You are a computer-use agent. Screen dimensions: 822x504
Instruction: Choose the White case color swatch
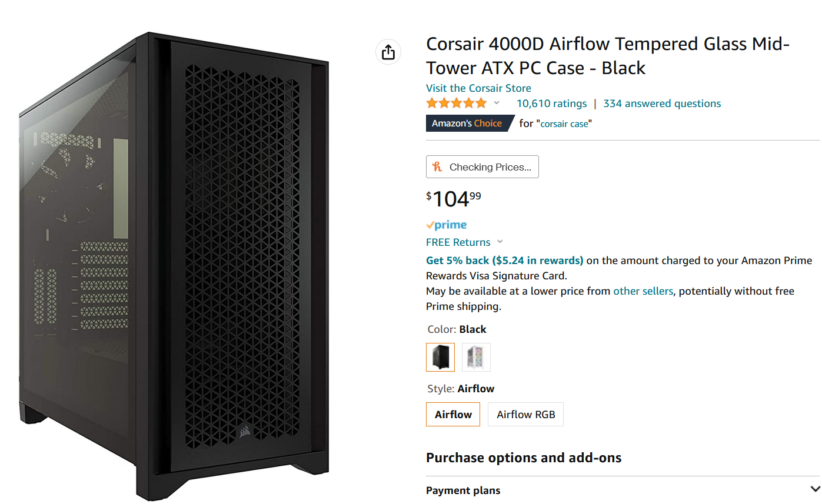tap(476, 357)
